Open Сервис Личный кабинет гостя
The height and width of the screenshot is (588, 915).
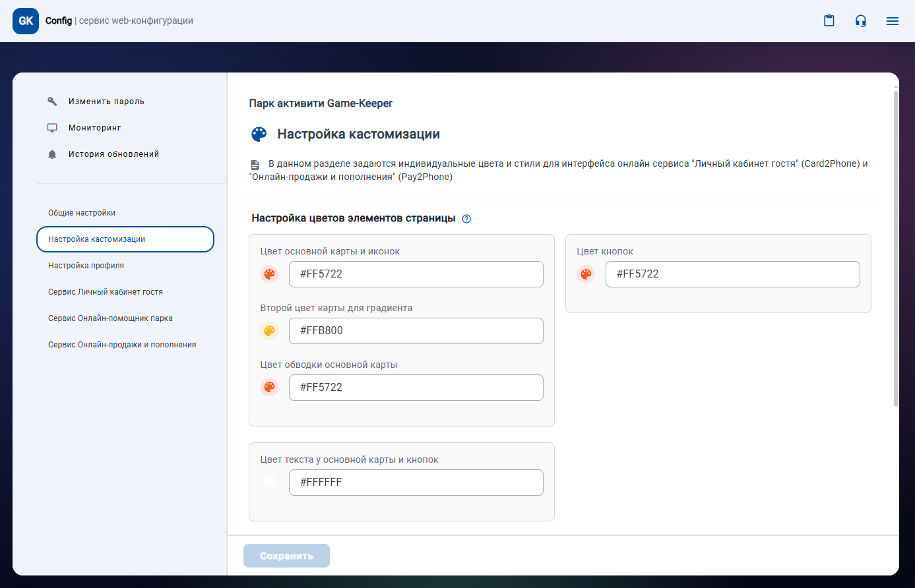[106, 292]
